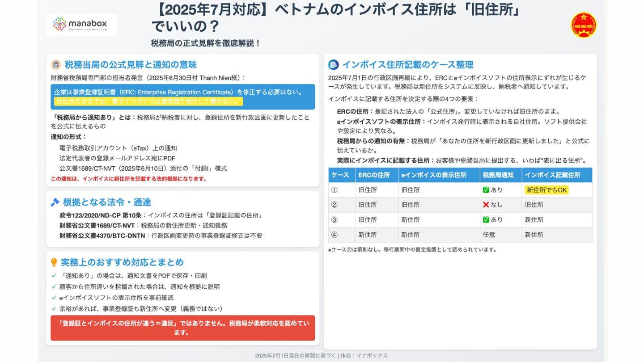This screenshot has height=362, width=644.
Task: Click the heading 税務当局の公式見解と通知の意味
Action: 131,65
